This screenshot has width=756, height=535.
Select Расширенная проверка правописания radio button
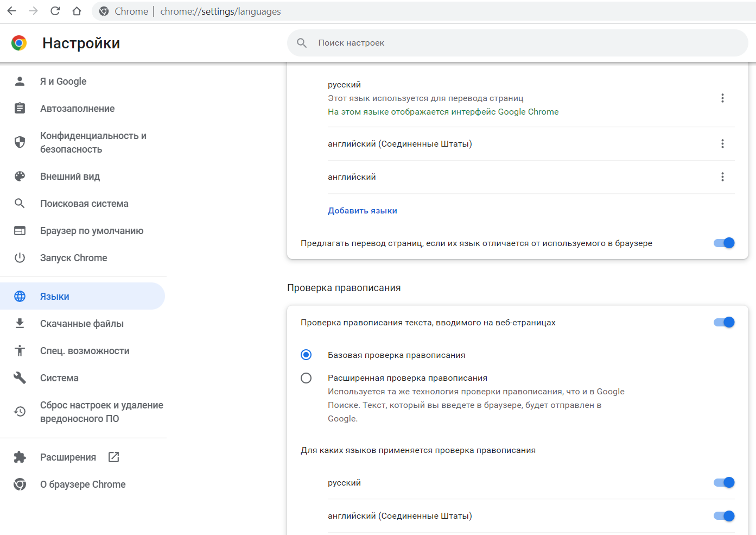point(306,378)
